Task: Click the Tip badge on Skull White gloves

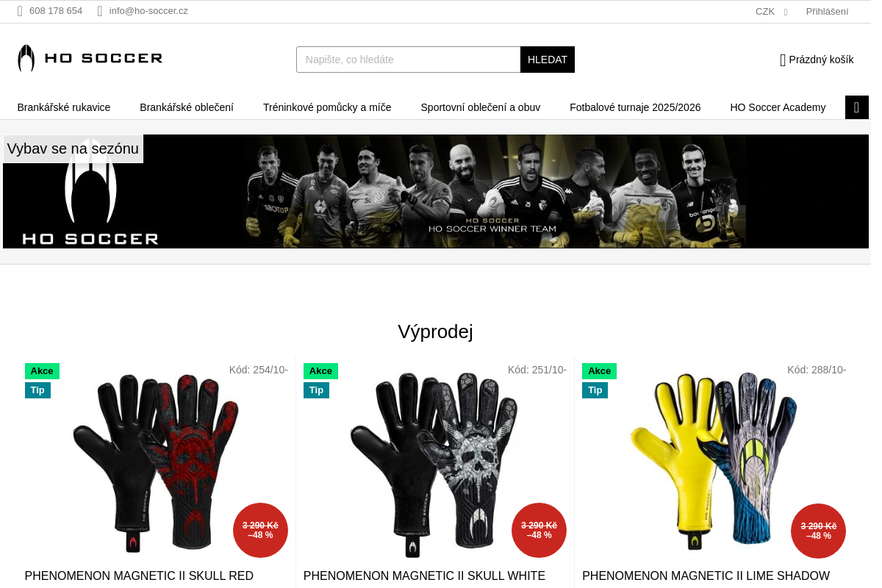Action: point(316,390)
